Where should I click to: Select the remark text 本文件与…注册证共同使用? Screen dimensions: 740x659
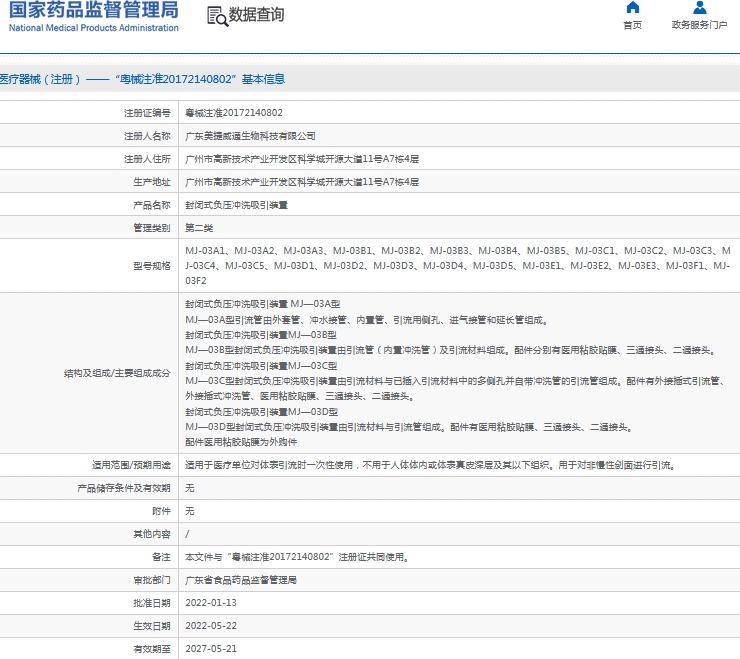tap(297, 557)
